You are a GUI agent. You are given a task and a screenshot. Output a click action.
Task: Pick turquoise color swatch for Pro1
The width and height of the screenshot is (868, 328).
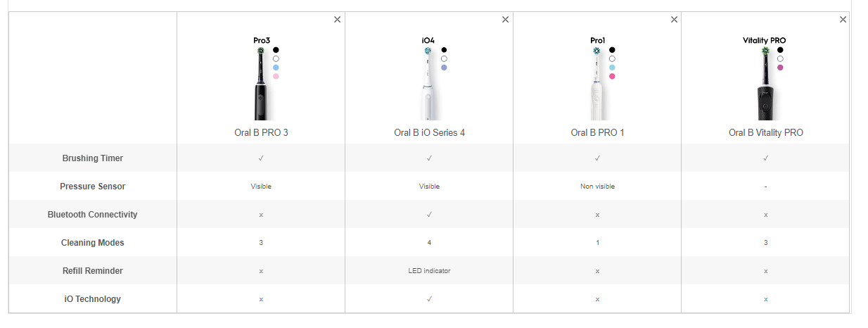click(612, 68)
